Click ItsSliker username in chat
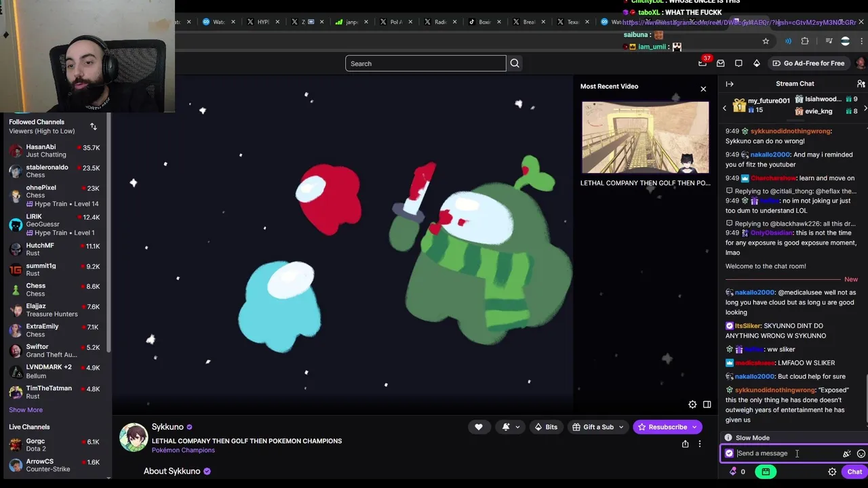 [x=747, y=326]
